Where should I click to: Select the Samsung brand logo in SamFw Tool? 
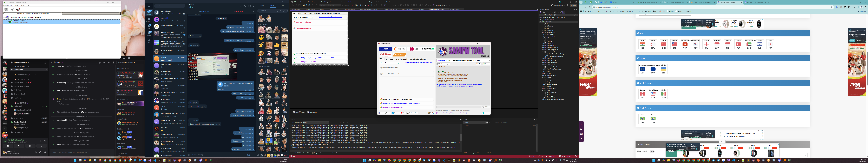coord(386,49)
